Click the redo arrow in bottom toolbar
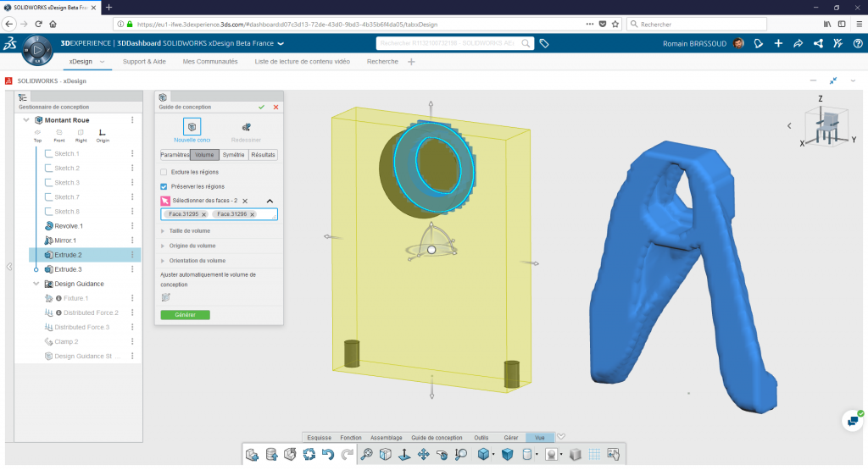This screenshot has width=868, height=470. click(x=347, y=455)
